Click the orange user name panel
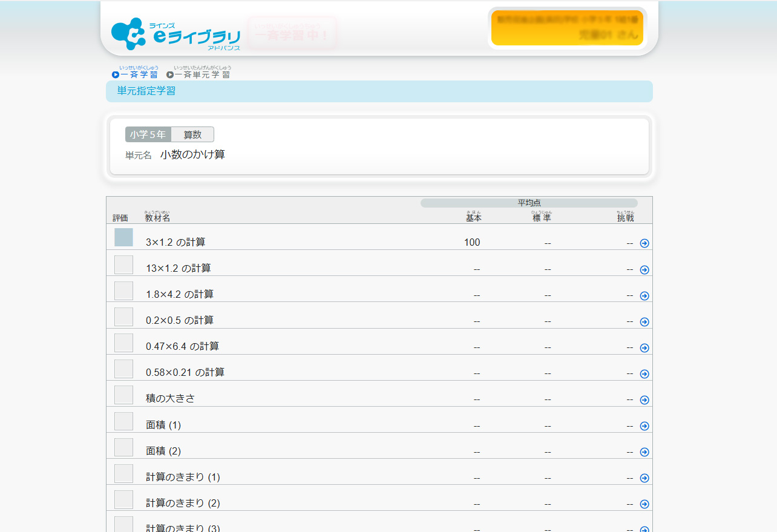 pyautogui.click(x=567, y=28)
